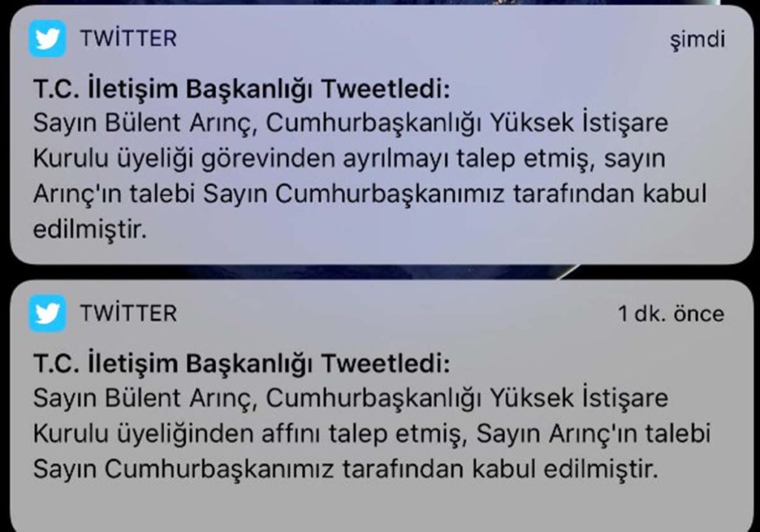Tap the 'TWİTTER' app label in lower notification
This screenshot has height=532, width=760.
(128, 313)
